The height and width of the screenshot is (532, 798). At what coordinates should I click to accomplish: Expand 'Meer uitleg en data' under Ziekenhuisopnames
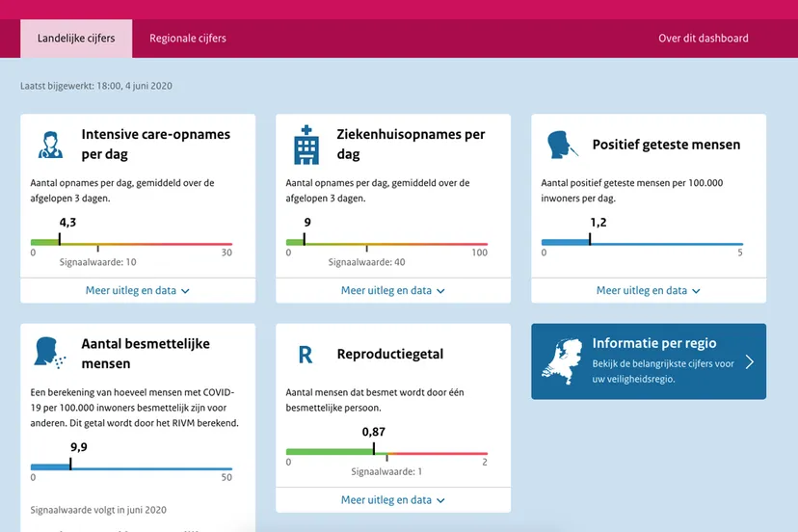[393, 290]
